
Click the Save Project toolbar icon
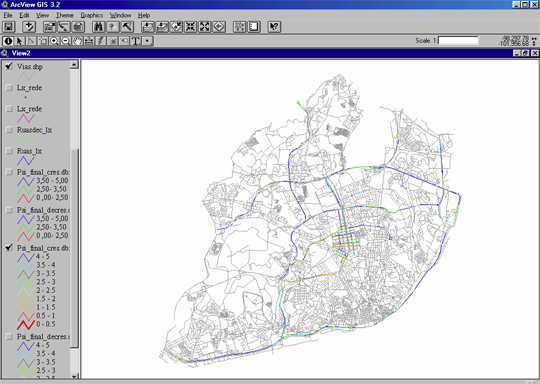click(x=9, y=27)
